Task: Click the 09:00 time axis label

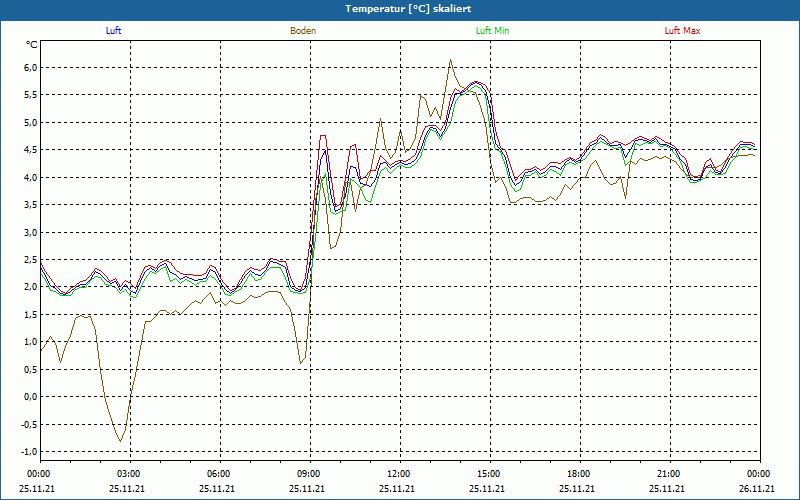Action: point(310,474)
